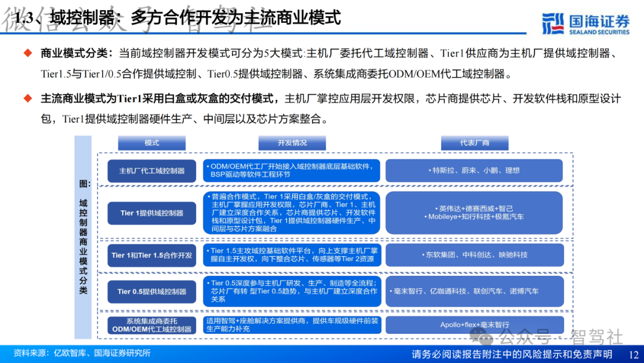Click the 特斯拉、蔚来、小鹏、理想 vendor cell
The height and width of the screenshot is (363, 644).
pos(474,170)
